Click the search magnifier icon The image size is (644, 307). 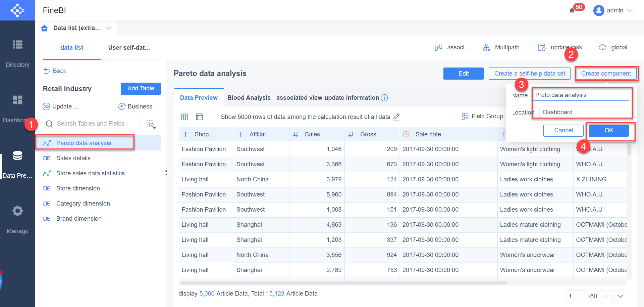[49, 124]
